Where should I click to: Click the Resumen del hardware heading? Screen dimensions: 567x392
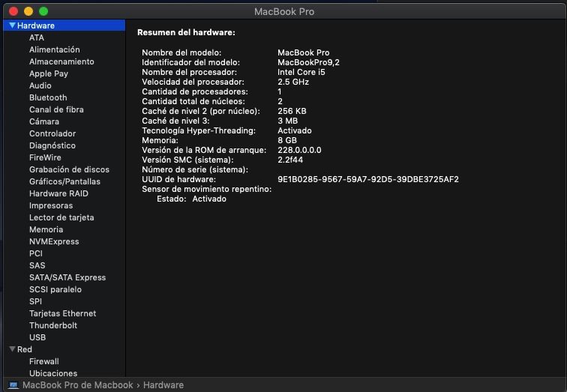point(186,32)
